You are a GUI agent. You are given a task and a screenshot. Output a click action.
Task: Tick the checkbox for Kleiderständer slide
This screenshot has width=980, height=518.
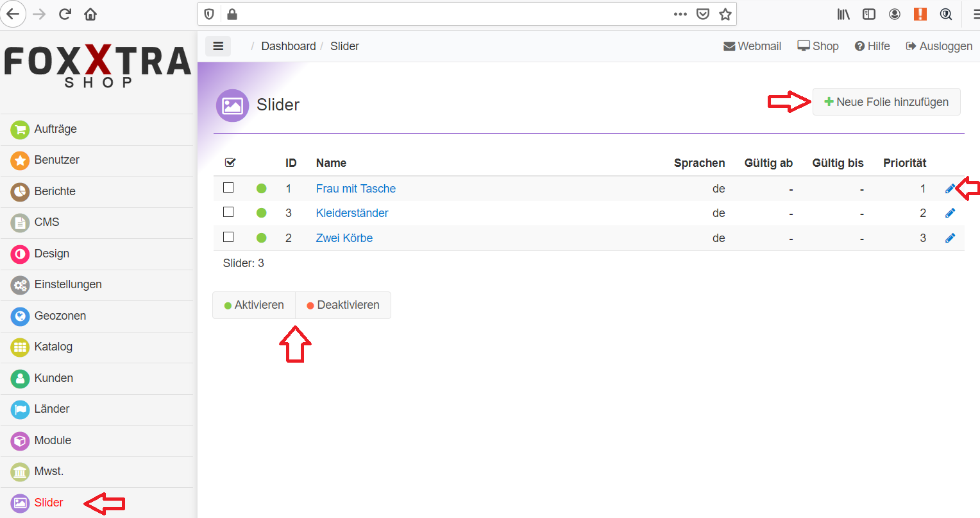point(228,212)
